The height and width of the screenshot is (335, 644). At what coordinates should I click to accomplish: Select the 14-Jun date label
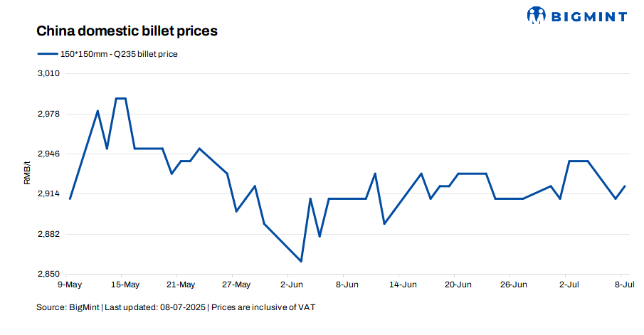[403, 285]
